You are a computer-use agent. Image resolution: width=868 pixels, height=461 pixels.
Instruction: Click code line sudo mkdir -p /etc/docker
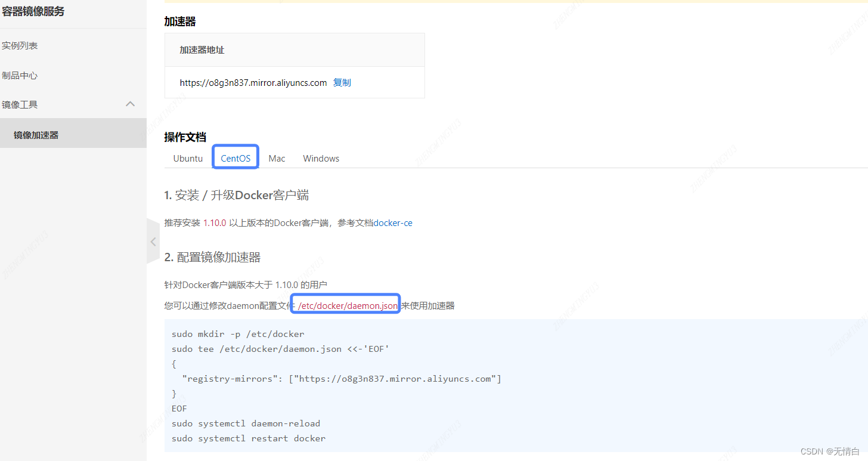click(238, 334)
